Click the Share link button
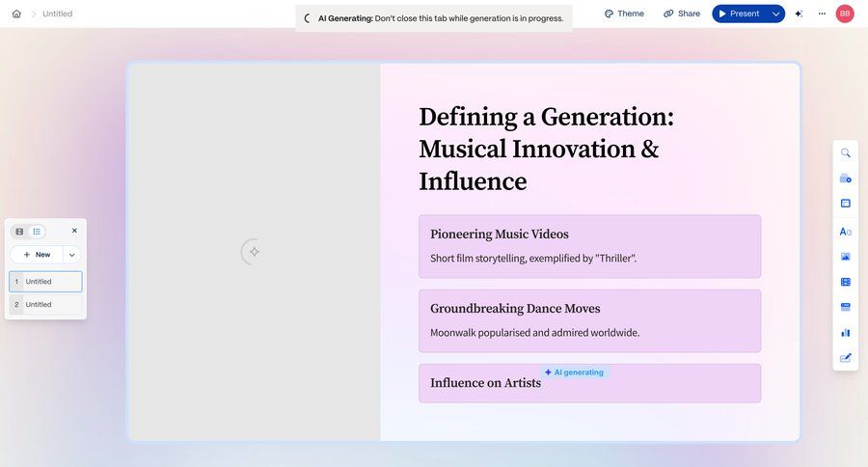 pos(682,14)
